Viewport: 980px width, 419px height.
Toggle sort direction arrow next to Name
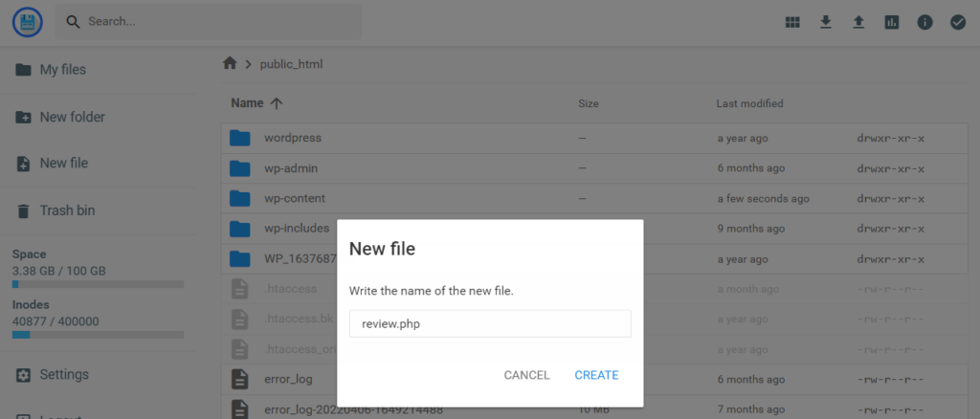pos(277,103)
